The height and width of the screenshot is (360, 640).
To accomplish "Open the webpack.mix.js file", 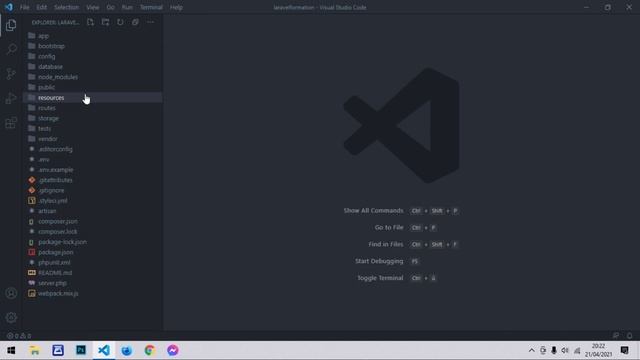I will coord(93,293).
